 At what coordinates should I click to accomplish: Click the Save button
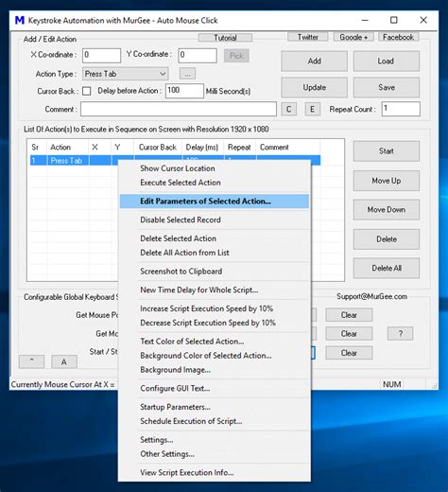pyautogui.click(x=387, y=87)
